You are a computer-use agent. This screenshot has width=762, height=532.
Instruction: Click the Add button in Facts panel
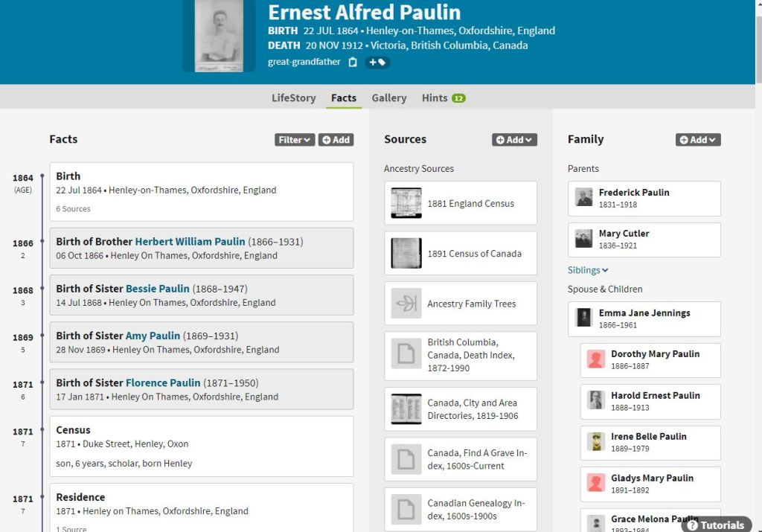(336, 140)
